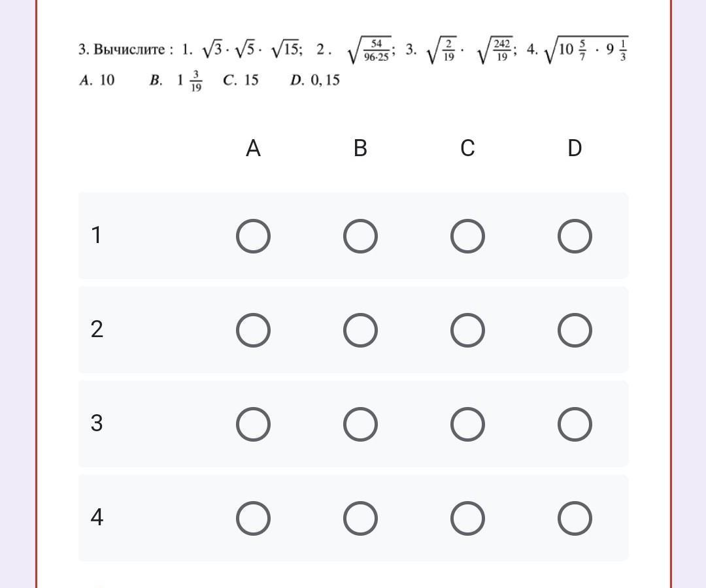
Task: Choose answer D in row 2
Action: pos(575,330)
